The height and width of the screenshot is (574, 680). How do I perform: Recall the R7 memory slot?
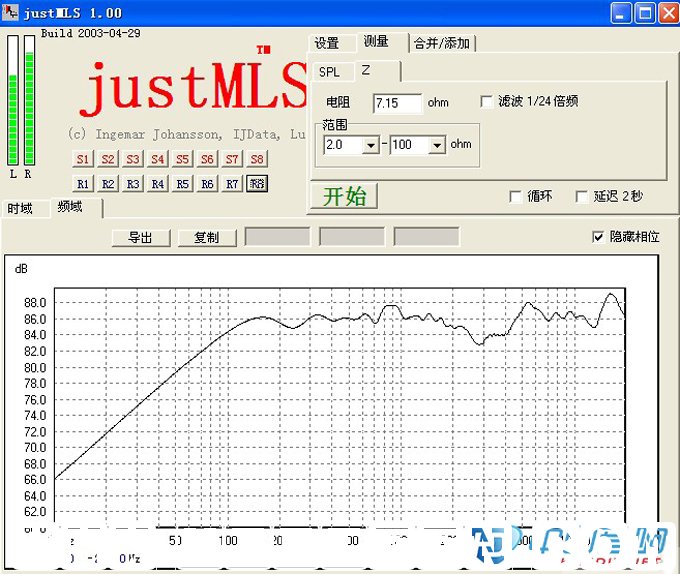(232, 184)
